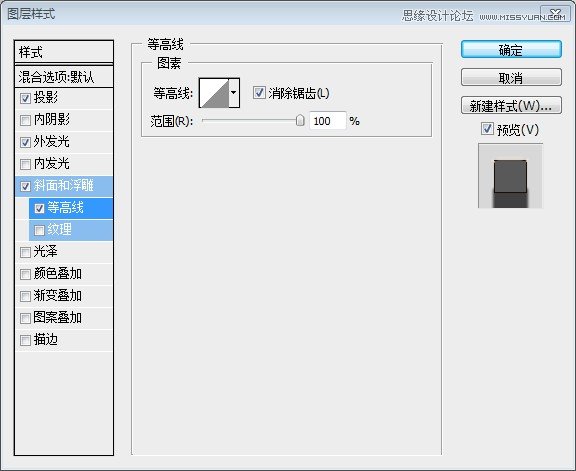Uncheck the 外发光 checkbox
576x471 pixels.
pos(25,143)
